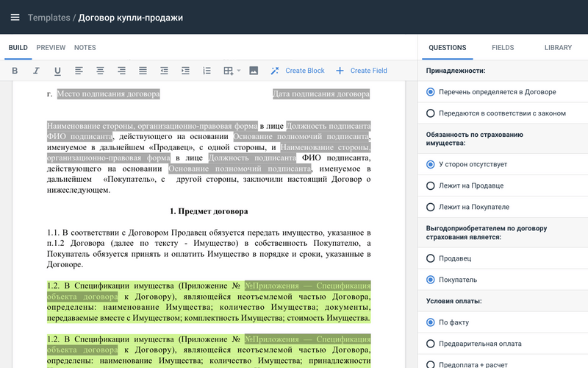Viewport: 588px width, 368px height.
Task: Open the insert table dropdown
Action: 232,71
